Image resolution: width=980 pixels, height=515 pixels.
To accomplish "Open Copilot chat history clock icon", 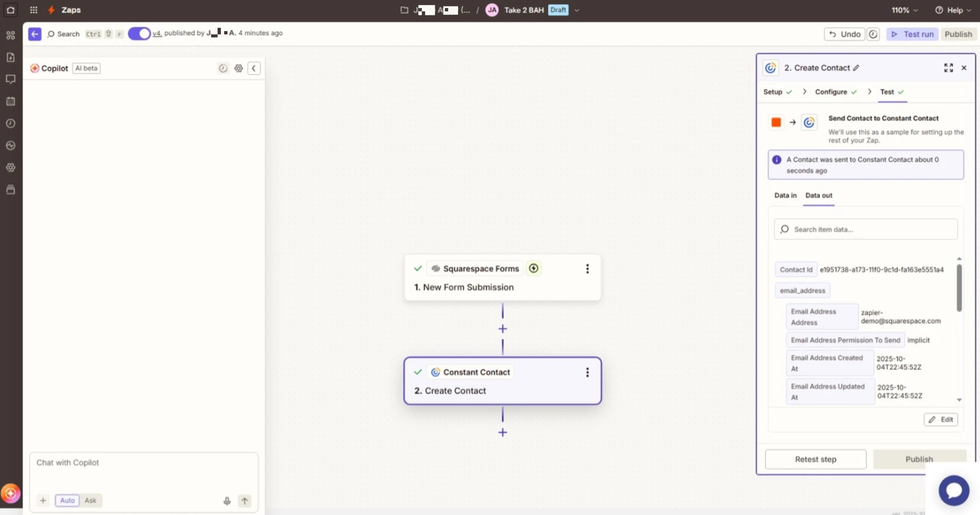I will (x=223, y=68).
